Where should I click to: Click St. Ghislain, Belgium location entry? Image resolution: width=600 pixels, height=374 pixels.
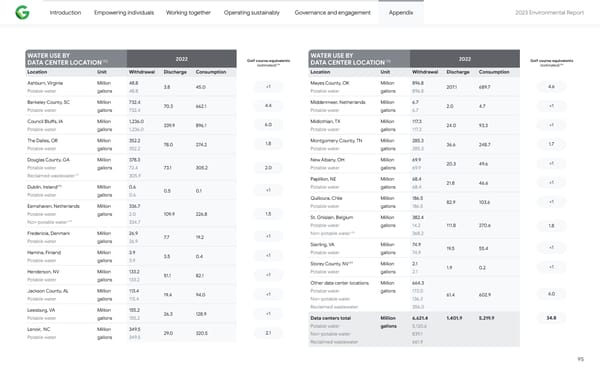(332, 217)
